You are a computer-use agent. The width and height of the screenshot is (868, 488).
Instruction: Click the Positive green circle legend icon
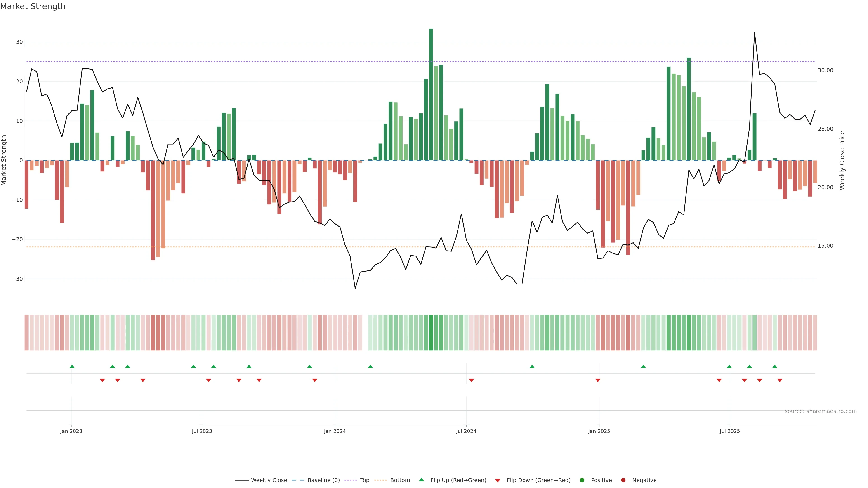point(582,480)
